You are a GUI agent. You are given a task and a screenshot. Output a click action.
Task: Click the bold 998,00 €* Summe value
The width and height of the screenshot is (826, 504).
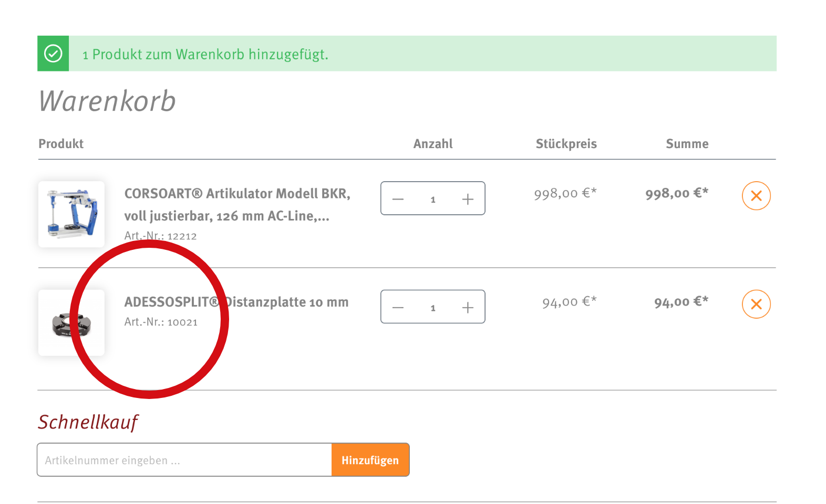[x=677, y=194]
